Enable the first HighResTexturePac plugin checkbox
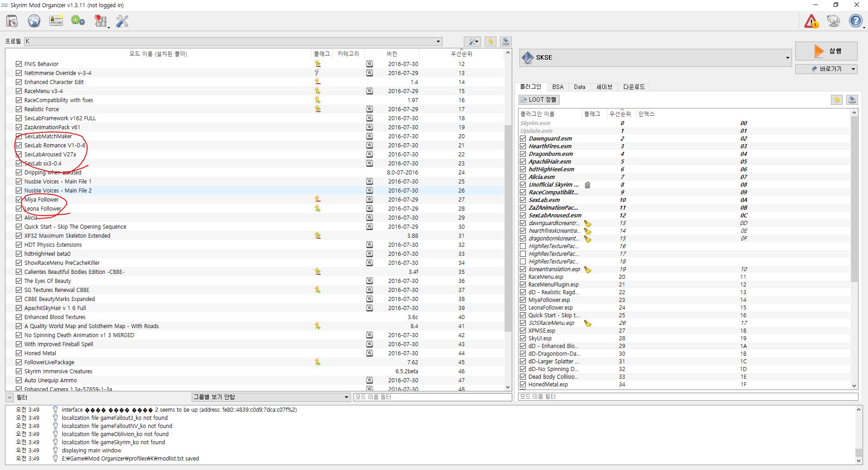 coord(523,246)
